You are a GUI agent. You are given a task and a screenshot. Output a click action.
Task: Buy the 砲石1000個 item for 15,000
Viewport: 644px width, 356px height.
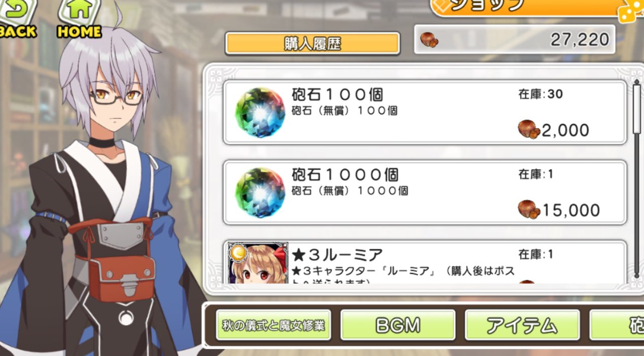[425, 192]
